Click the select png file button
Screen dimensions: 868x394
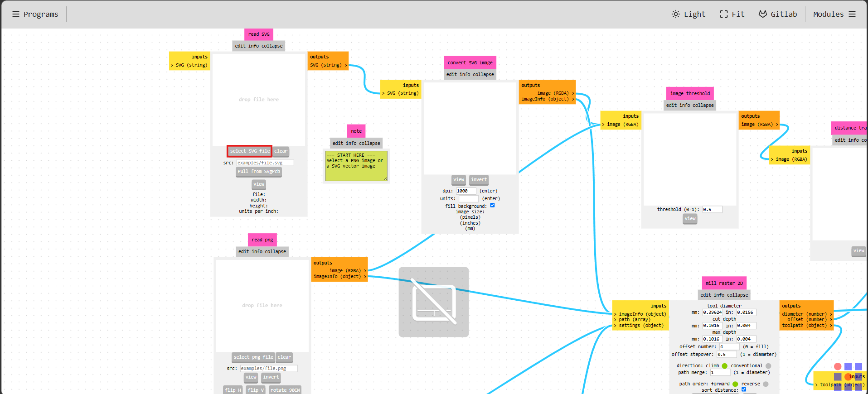(253, 357)
